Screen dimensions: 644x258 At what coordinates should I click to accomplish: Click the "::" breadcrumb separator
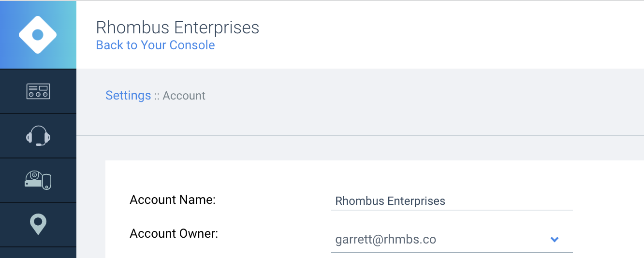tap(157, 96)
